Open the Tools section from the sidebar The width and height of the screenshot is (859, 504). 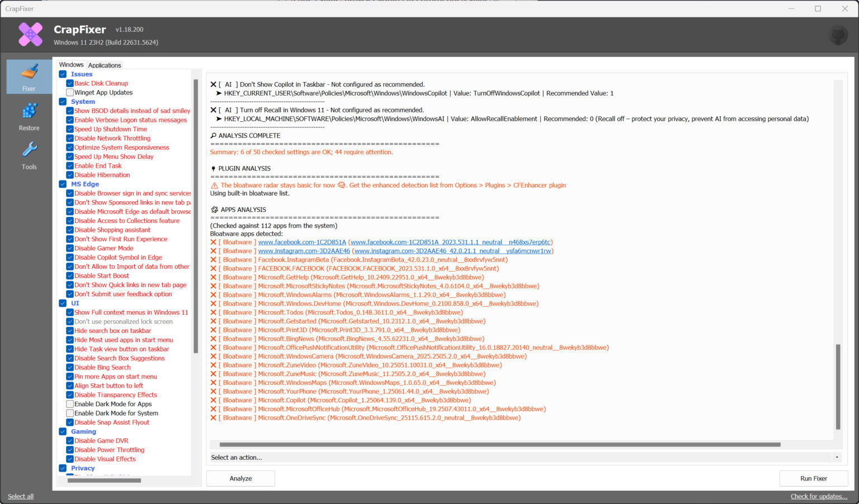coord(29,155)
